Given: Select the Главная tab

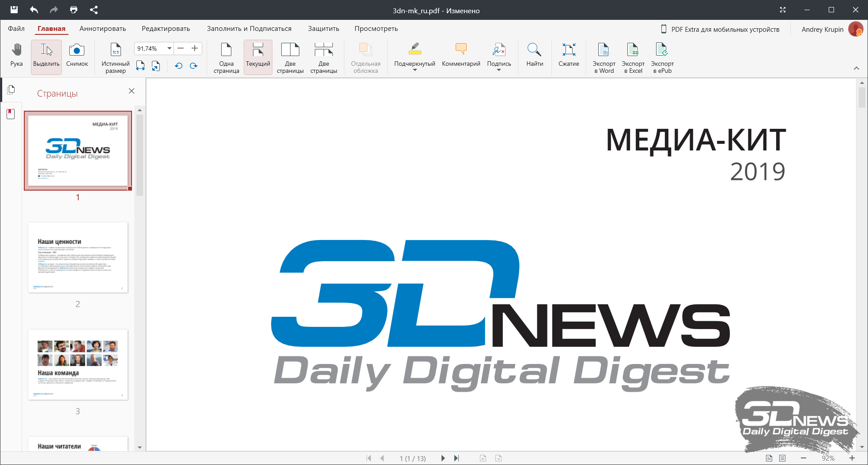Looking at the screenshot, I should pos(51,29).
